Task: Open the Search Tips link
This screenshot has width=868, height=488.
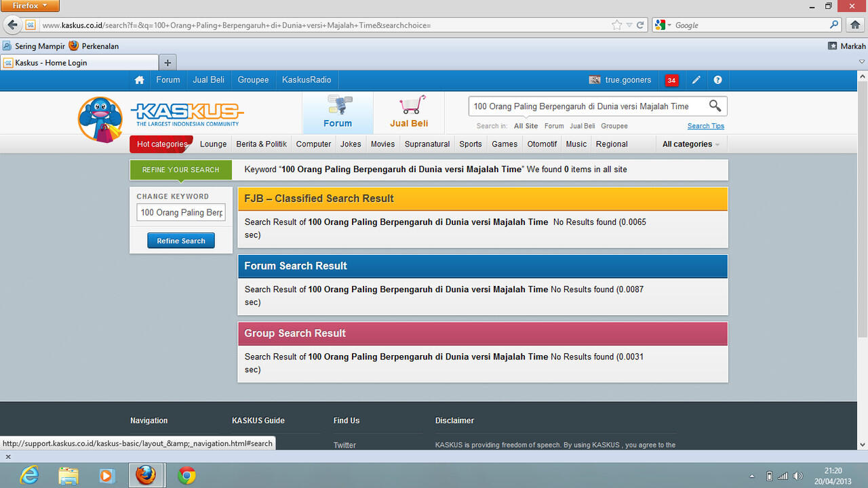Action: point(706,126)
